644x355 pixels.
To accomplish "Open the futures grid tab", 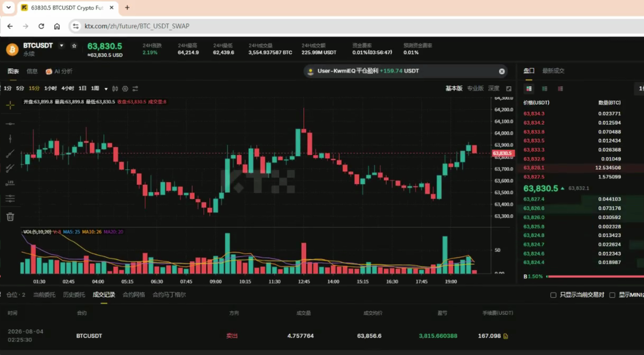I will [x=134, y=295].
